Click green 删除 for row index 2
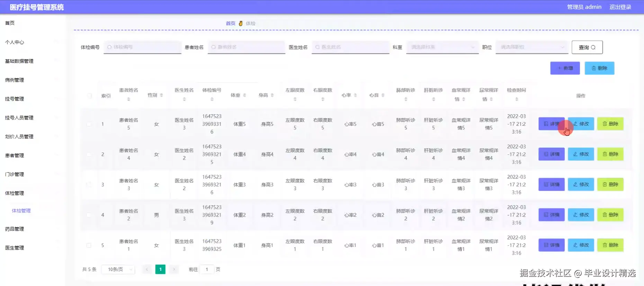644x286 pixels. pos(610,154)
